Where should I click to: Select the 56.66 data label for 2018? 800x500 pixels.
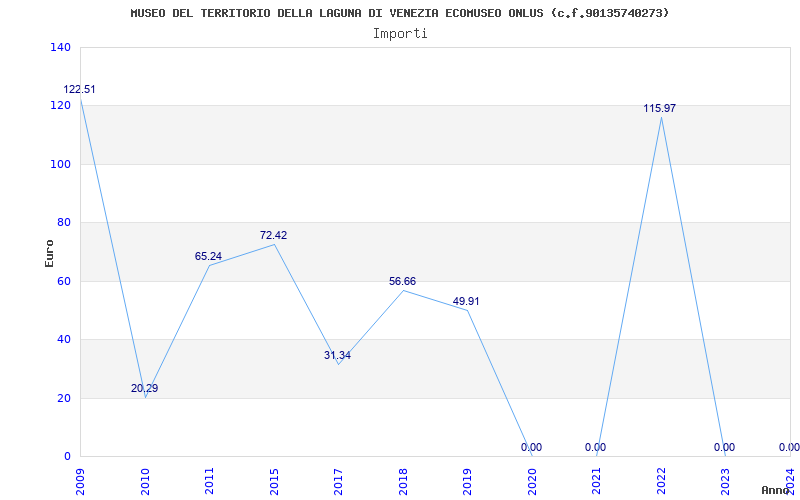pos(403,282)
